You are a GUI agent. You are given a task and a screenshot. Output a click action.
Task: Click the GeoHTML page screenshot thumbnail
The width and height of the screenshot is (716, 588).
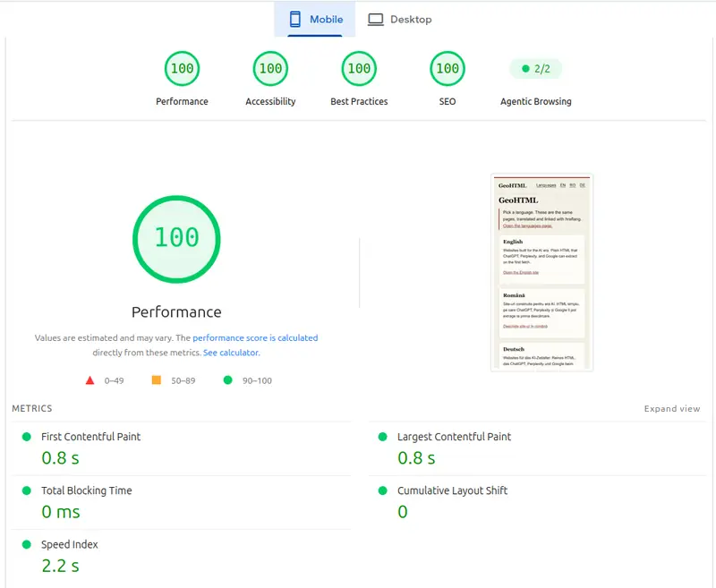pyautogui.click(x=541, y=273)
